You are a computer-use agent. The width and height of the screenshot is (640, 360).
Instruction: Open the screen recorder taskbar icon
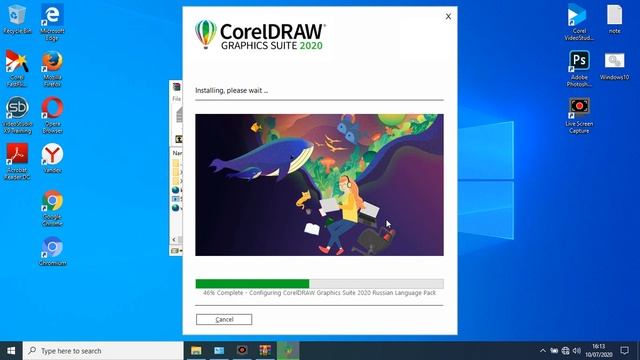[242, 351]
